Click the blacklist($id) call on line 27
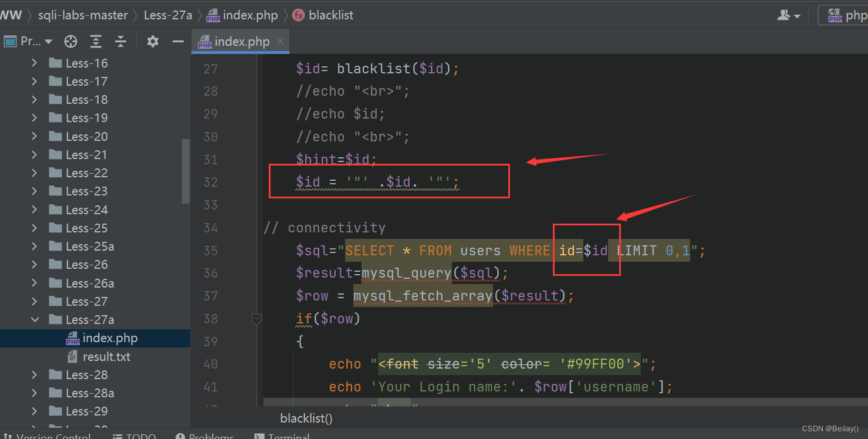The width and height of the screenshot is (868, 439). (x=393, y=69)
